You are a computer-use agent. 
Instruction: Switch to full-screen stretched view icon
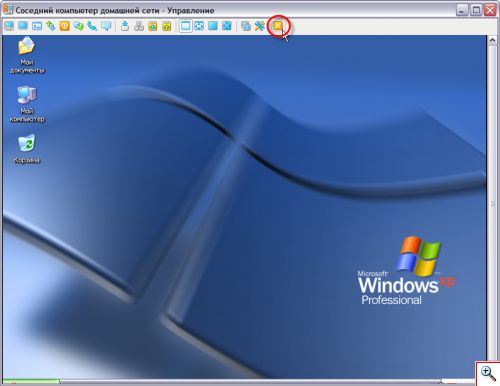click(x=227, y=26)
